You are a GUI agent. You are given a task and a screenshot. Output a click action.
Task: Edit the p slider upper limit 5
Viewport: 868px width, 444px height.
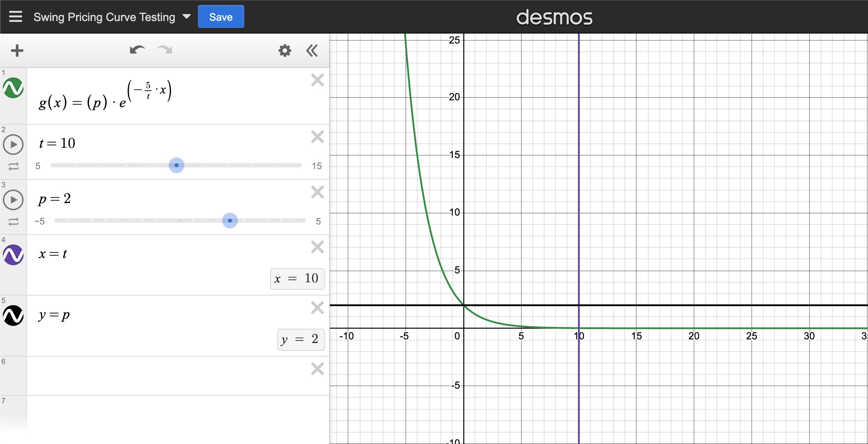click(318, 221)
